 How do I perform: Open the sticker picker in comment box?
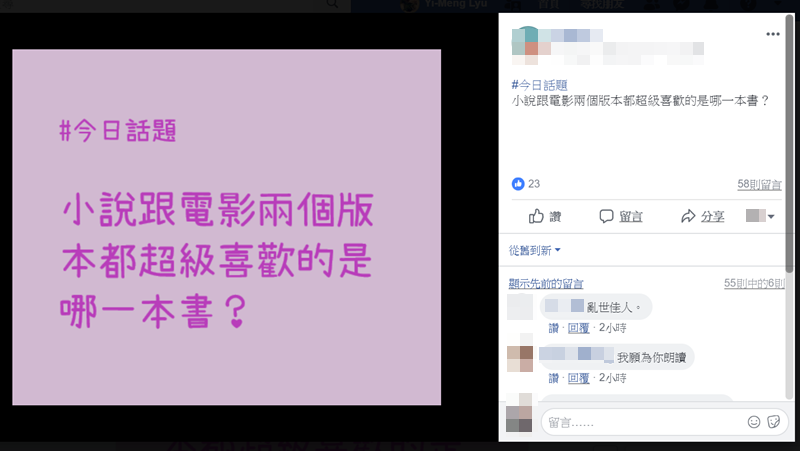pos(773,422)
